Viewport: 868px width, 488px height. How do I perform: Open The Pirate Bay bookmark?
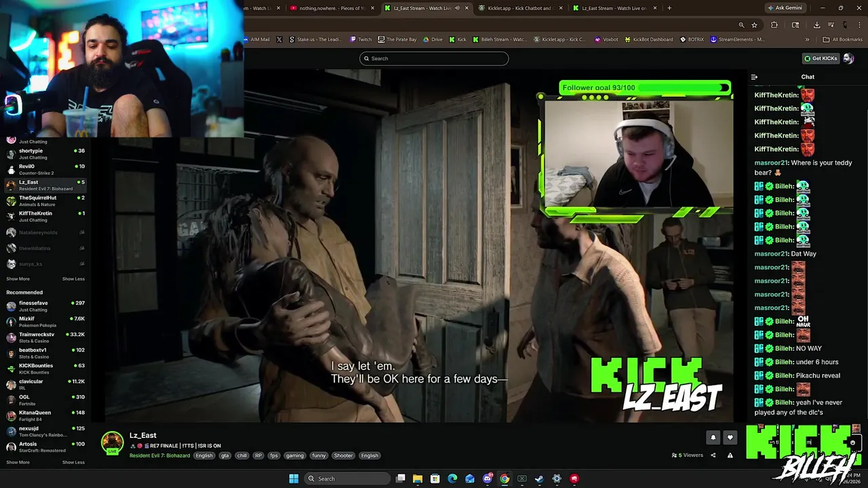pyautogui.click(x=397, y=39)
